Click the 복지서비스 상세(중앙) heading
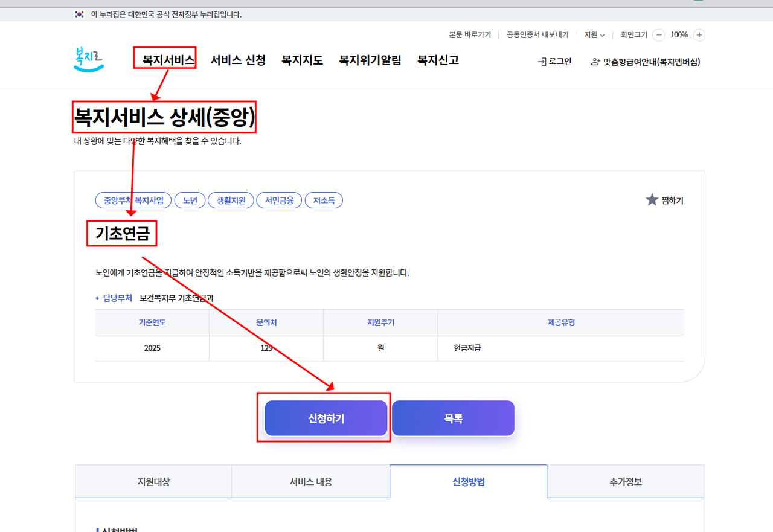The height and width of the screenshot is (532, 773). (x=164, y=117)
